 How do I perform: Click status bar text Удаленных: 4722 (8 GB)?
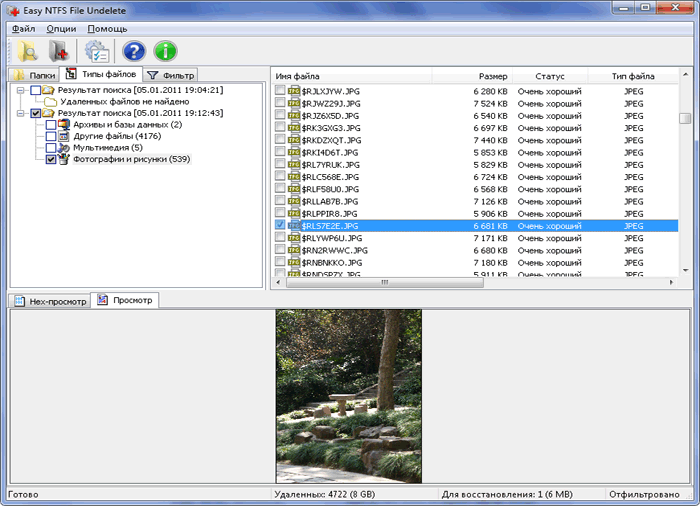(325, 494)
